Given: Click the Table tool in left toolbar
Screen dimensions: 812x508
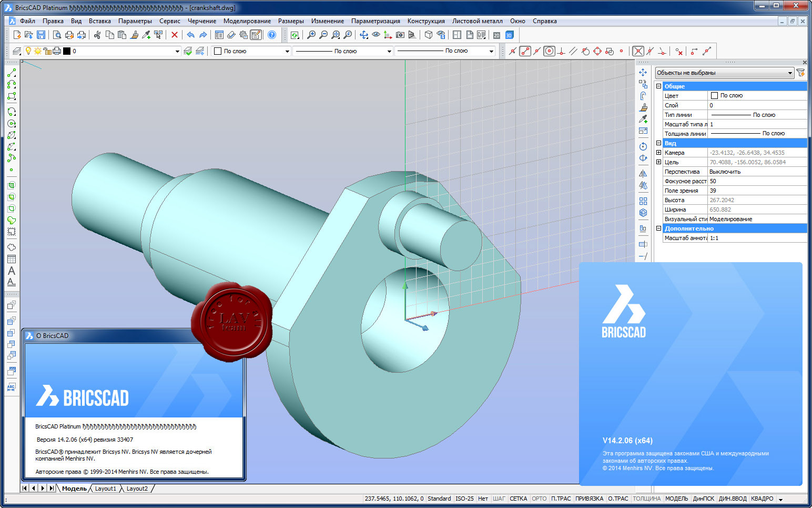Looking at the screenshot, I should [x=12, y=259].
